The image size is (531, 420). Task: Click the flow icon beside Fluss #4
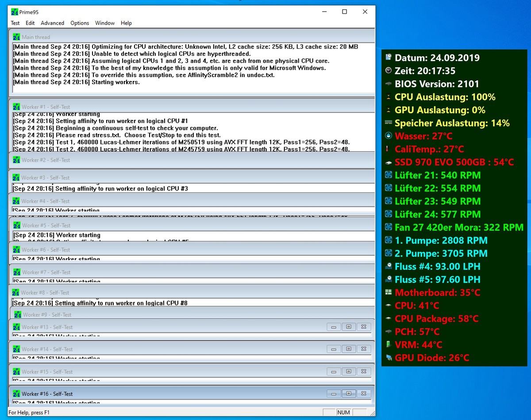click(x=389, y=266)
